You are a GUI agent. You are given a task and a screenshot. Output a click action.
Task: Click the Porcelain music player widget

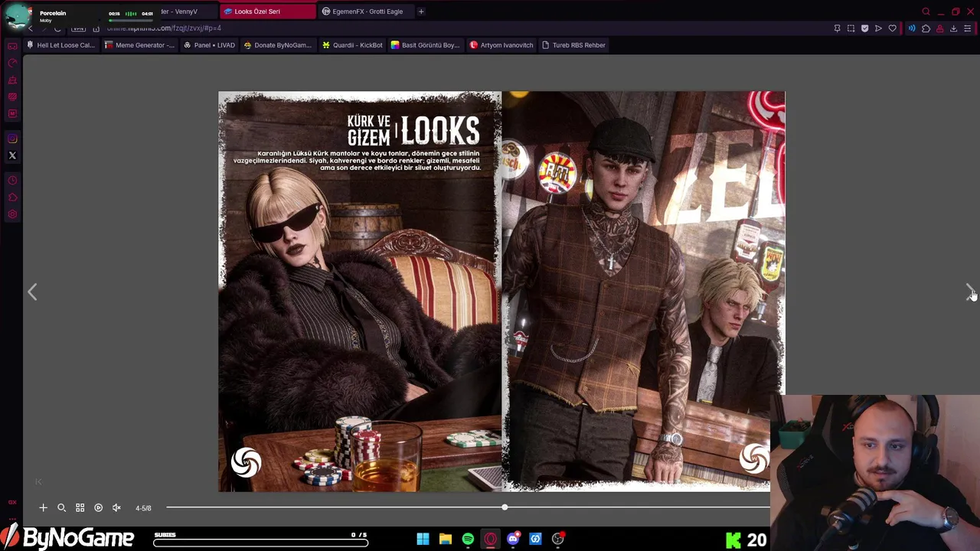coord(79,16)
